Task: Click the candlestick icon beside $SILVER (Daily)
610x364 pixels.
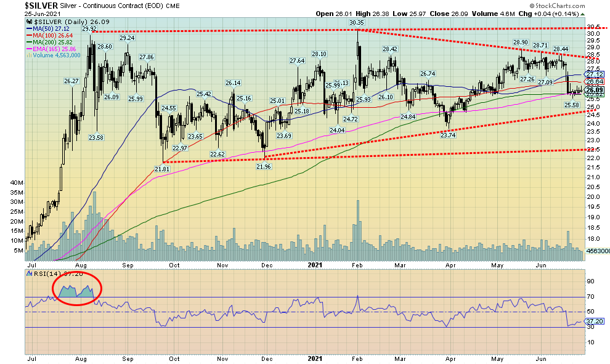Action: pos(30,22)
